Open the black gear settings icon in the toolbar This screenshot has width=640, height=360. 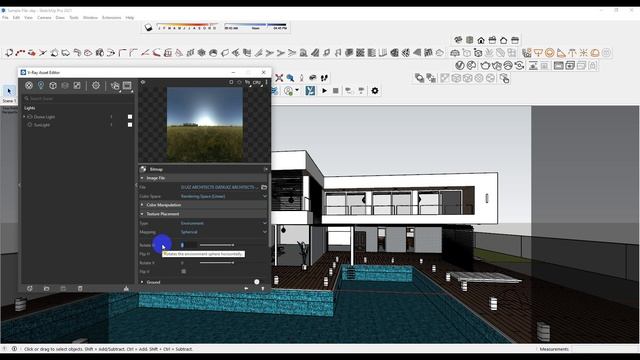point(375,91)
